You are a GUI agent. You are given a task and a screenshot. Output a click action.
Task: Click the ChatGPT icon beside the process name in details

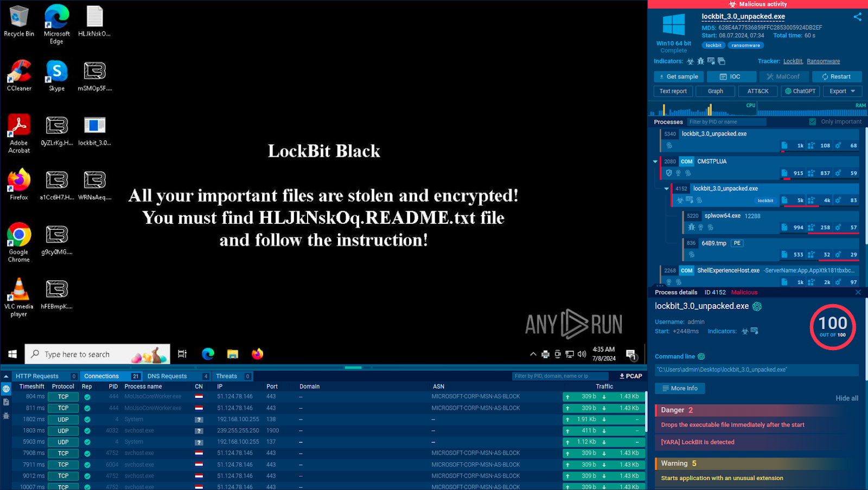click(757, 306)
